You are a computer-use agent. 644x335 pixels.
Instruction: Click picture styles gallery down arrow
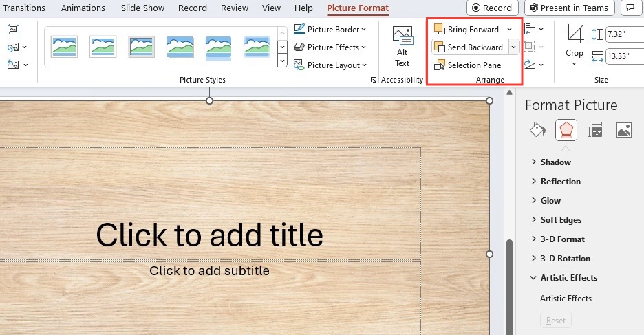click(x=282, y=47)
